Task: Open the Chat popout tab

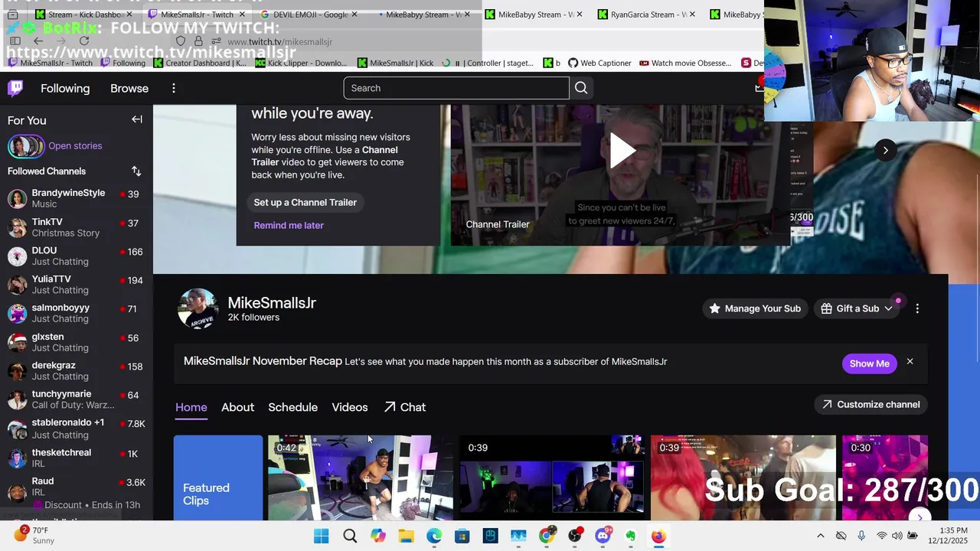Action: pos(405,407)
